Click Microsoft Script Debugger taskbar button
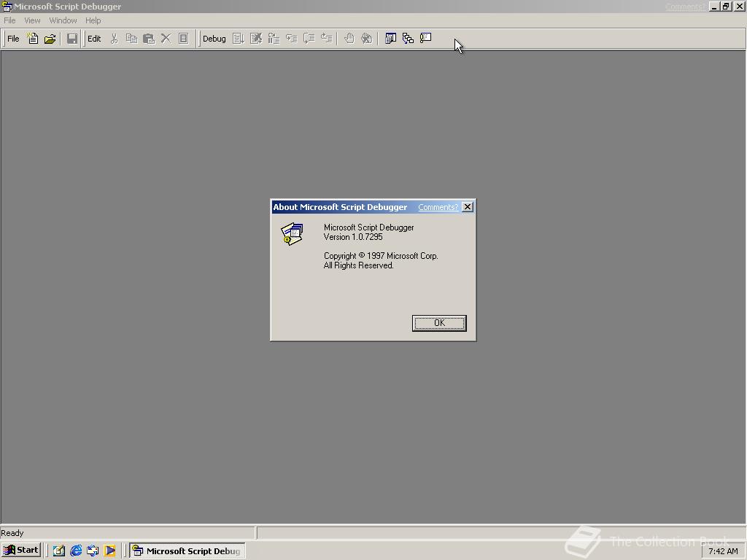747x560 pixels. [x=187, y=551]
